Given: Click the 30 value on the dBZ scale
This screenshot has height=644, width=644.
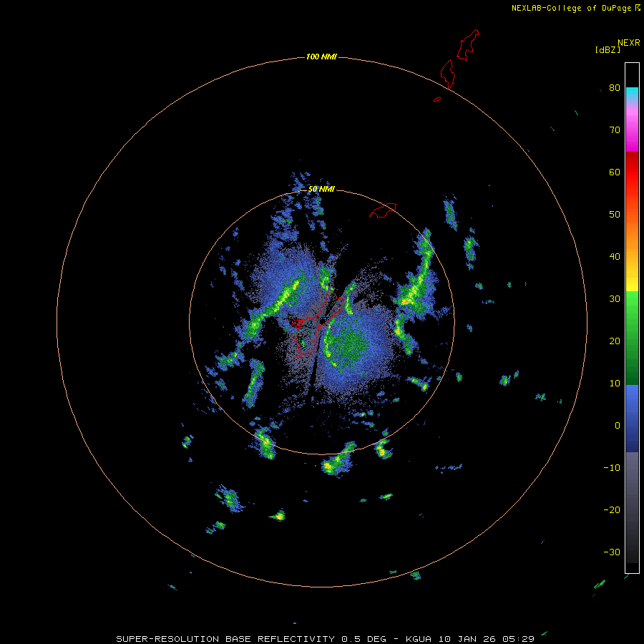Looking at the screenshot, I should (x=615, y=299).
